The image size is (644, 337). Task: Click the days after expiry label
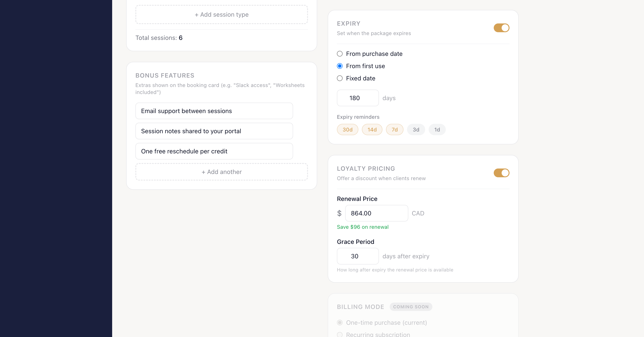(x=406, y=256)
